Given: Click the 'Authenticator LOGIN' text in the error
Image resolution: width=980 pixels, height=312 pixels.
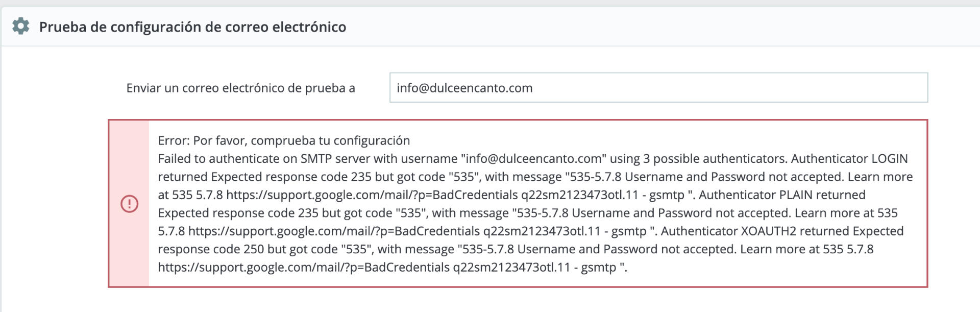Looking at the screenshot, I should 849,159.
